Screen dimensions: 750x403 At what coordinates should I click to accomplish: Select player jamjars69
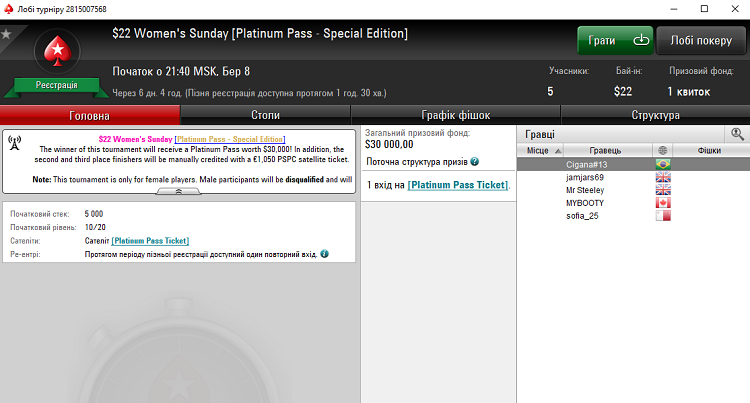585,177
